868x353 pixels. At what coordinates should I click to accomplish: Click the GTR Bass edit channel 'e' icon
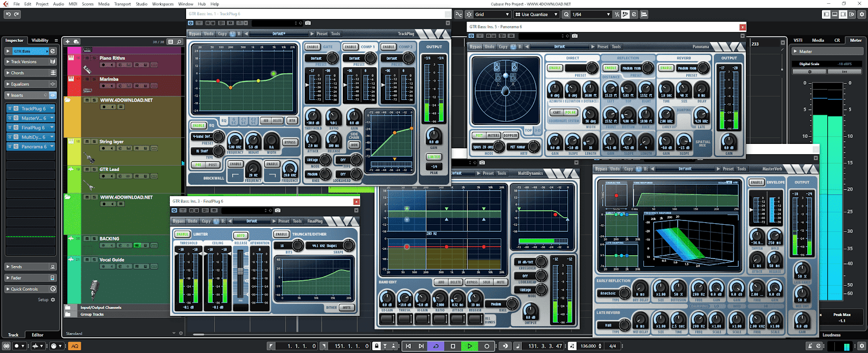click(x=53, y=51)
